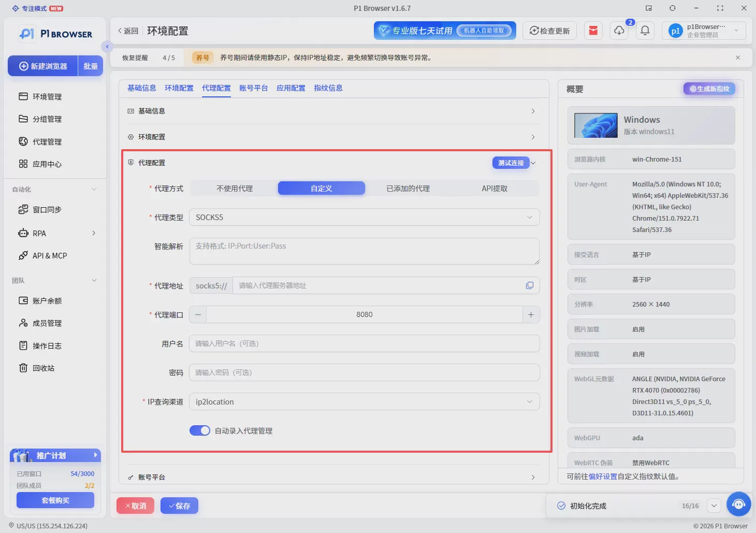
Task: Open the support chat robot icon
Action: point(739,504)
